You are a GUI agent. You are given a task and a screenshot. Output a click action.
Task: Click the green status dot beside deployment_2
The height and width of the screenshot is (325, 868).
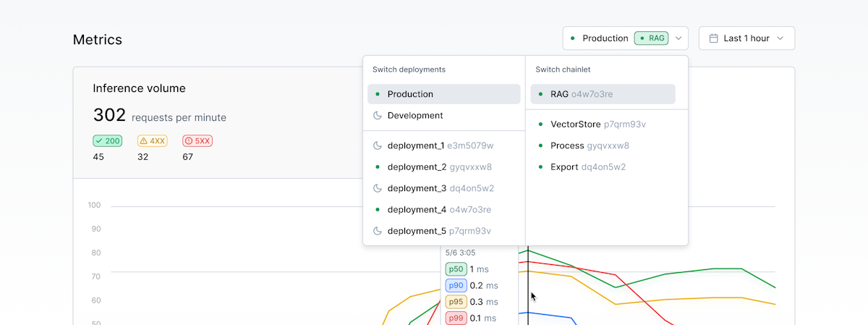(377, 167)
